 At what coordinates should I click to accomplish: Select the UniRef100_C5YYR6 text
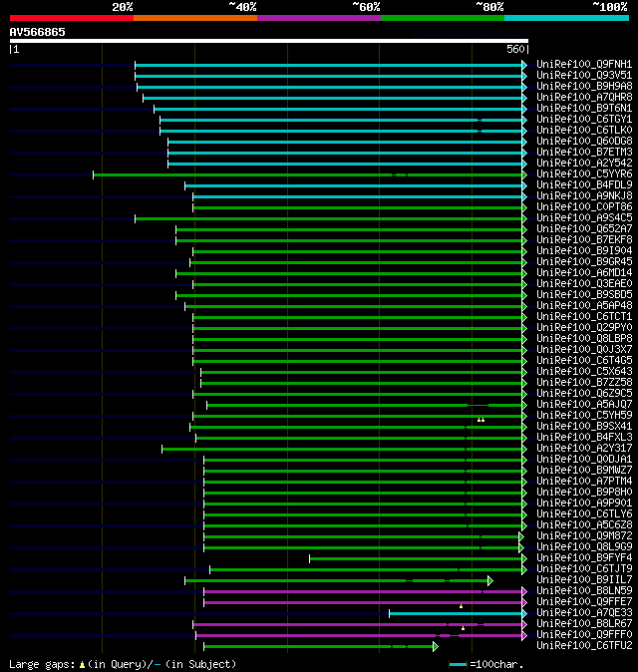point(584,174)
